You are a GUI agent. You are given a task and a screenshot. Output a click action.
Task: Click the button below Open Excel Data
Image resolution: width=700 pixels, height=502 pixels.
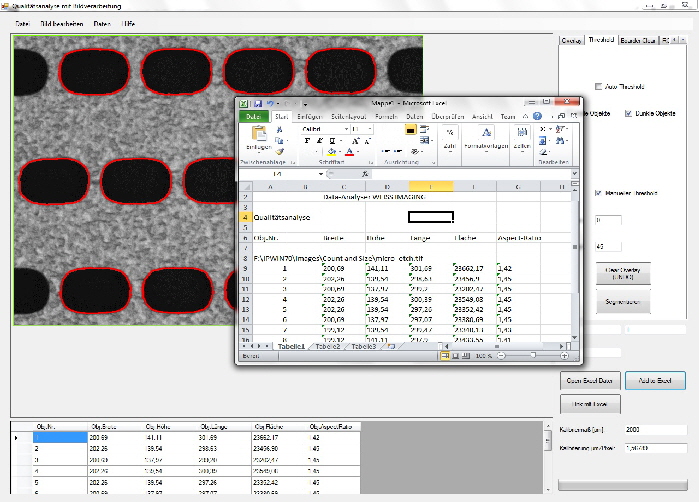[590, 404]
